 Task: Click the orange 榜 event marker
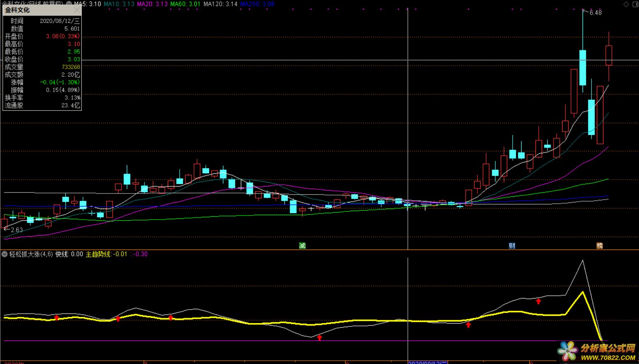pos(599,245)
